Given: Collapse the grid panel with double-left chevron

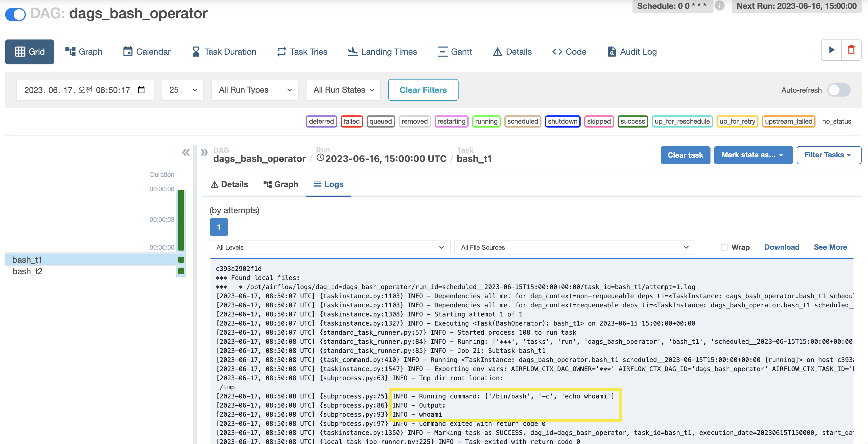Looking at the screenshot, I should [x=186, y=152].
